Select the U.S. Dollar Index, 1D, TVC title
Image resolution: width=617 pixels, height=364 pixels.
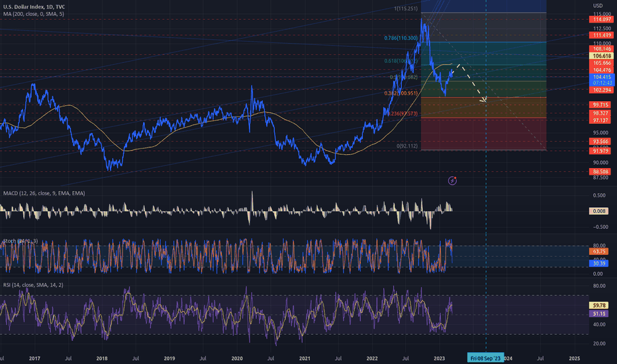point(34,7)
